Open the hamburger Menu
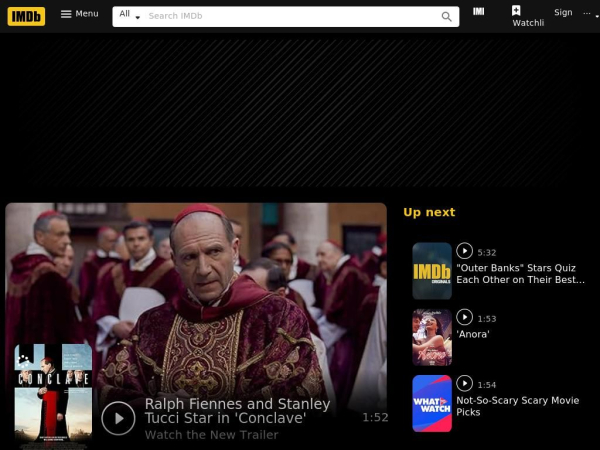The height and width of the screenshot is (450, 600). [x=80, y=14]
